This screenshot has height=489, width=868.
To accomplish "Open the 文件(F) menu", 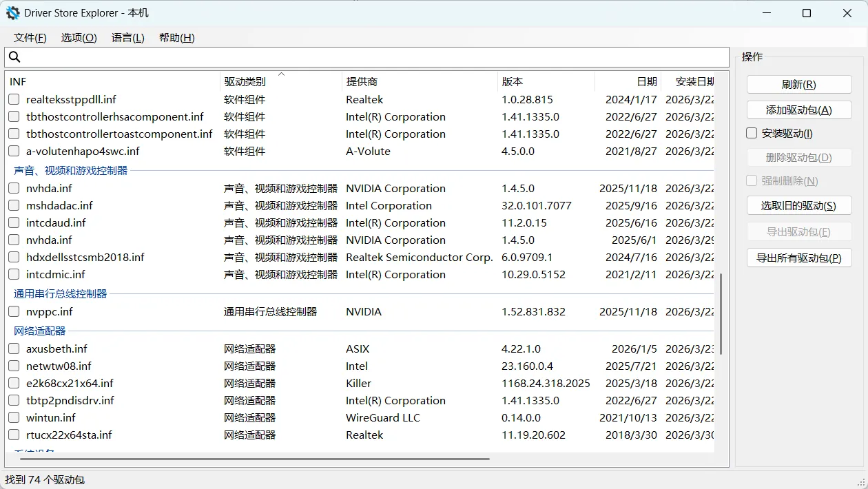I will pos(30,38).
